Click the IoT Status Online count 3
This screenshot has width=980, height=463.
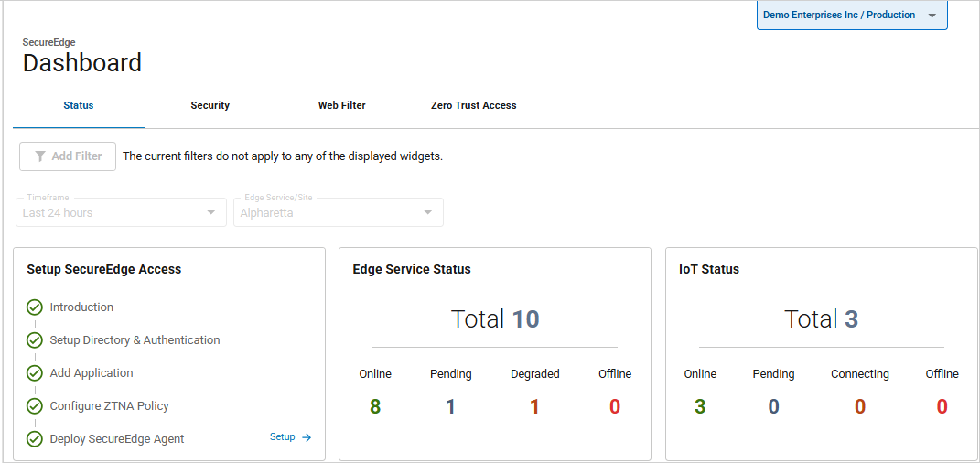tap(700, 407)
